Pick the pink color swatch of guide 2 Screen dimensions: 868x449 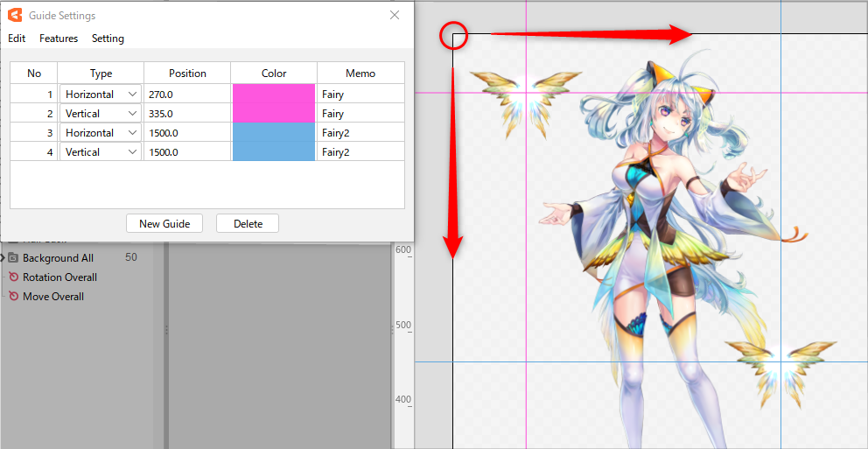(274, 114)
